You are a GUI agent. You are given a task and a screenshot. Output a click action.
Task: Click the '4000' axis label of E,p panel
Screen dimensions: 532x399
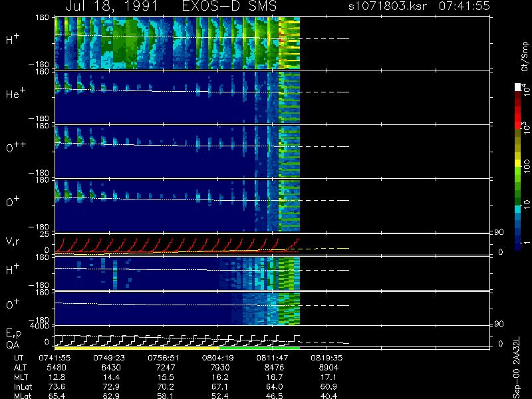point(41,326)
